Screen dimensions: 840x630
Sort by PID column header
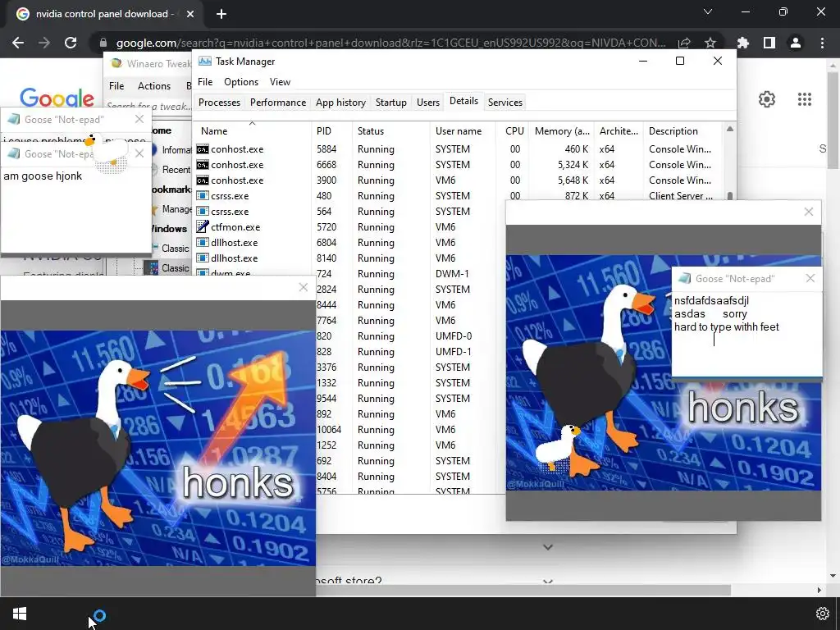click(x=331, y=130)
